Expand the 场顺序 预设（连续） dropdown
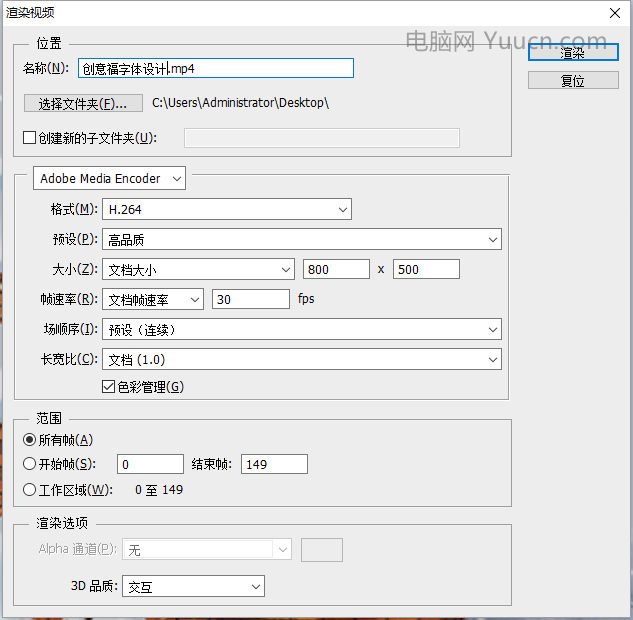Image resolution: width=633 pixels, height=620 pixels. tap(302, 329)
